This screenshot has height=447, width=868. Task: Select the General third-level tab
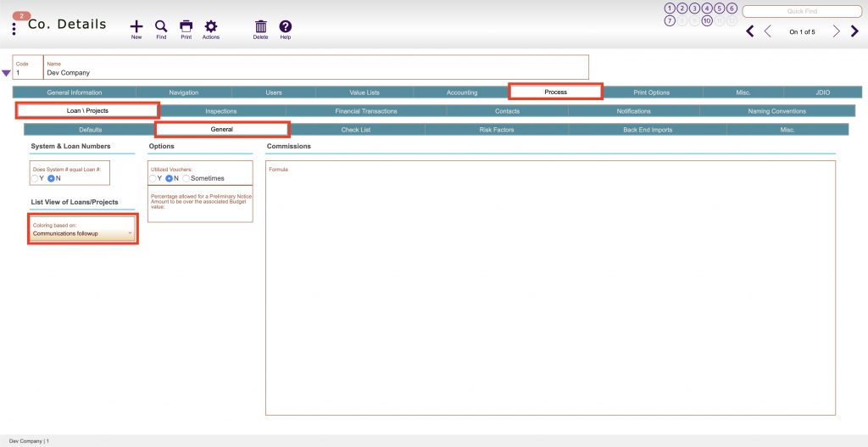pos(222,129)
